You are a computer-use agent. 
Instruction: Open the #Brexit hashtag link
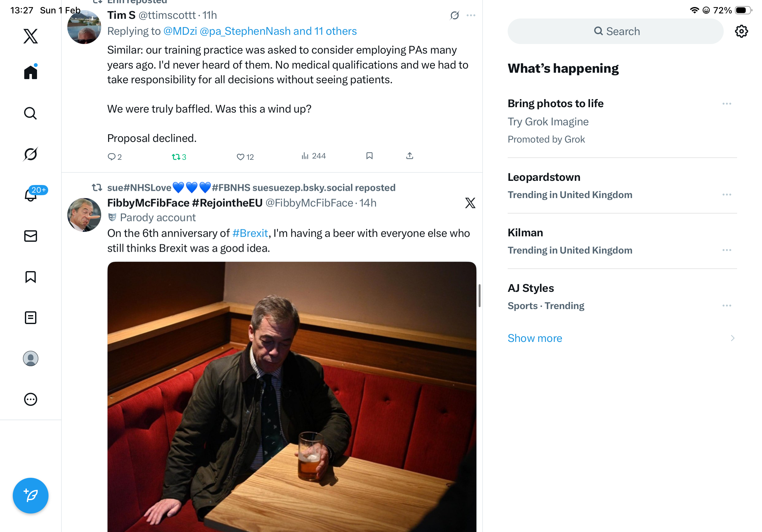click(250, 233)
